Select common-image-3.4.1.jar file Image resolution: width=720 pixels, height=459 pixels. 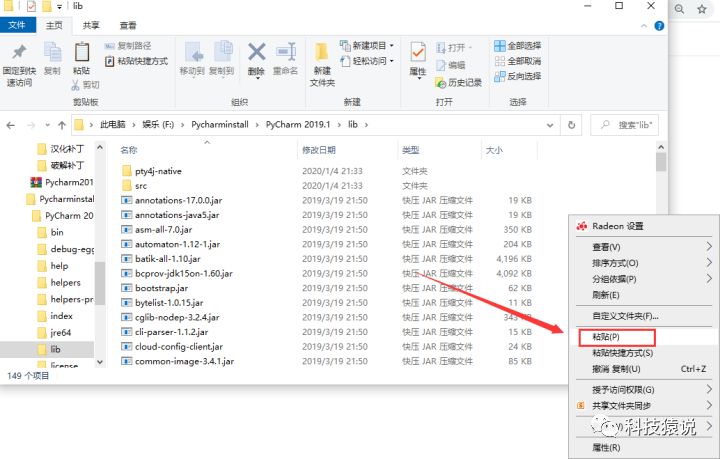click(184, 362)
